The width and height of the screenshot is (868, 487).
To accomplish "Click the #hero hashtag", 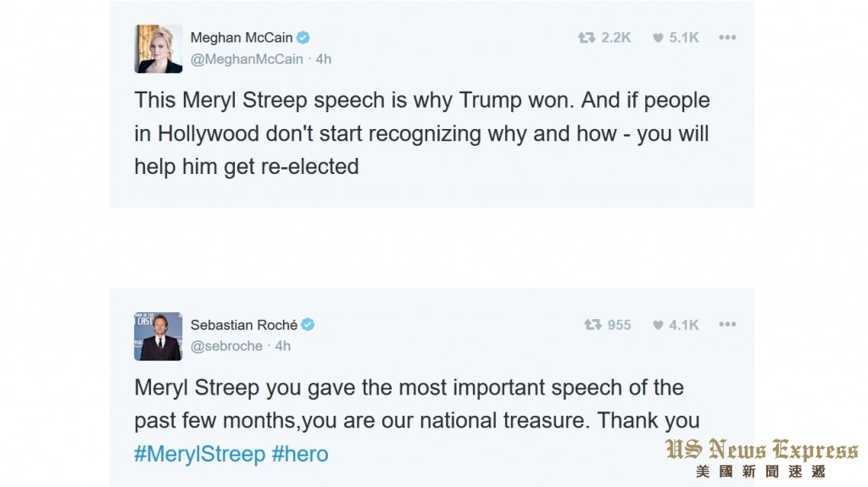I will tap(300, 454).
